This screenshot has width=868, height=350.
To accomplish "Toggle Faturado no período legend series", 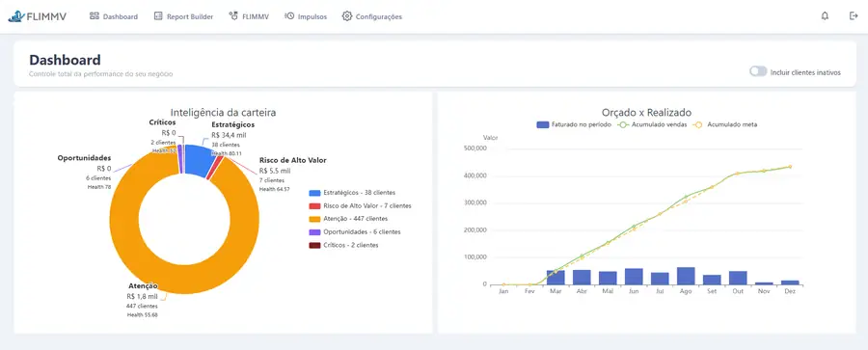I will [x=574, y=124].
